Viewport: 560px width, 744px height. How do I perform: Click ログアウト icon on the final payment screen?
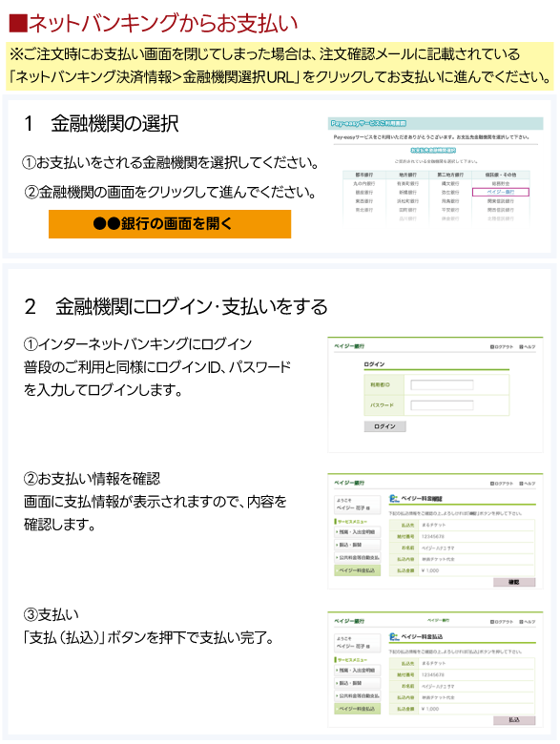click(x=502, y=622)
